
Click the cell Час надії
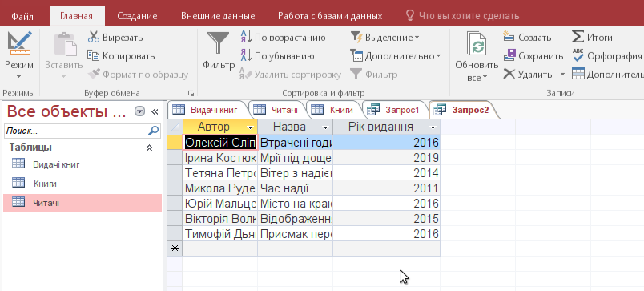296,188
